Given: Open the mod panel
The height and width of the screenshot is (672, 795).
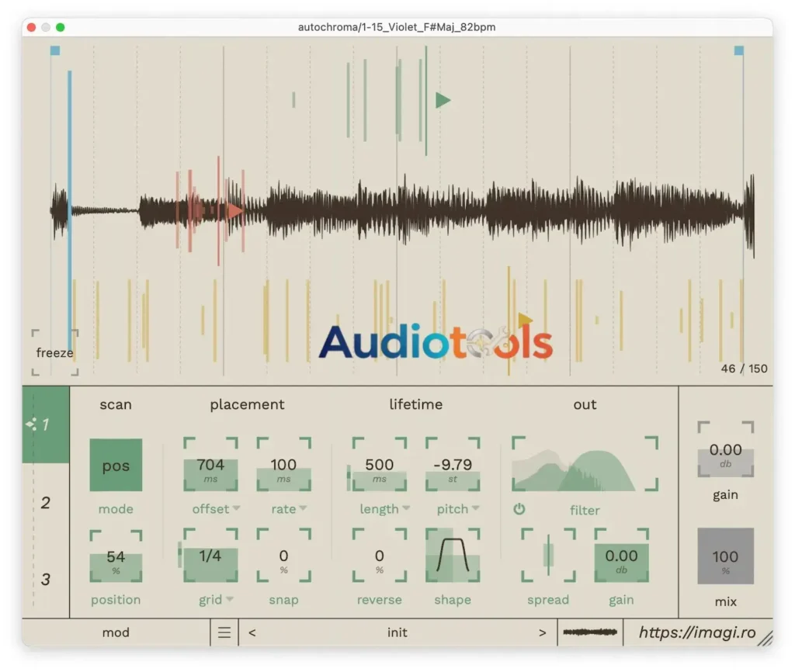Looking at the screenshot, I should (x=116, y=632).
